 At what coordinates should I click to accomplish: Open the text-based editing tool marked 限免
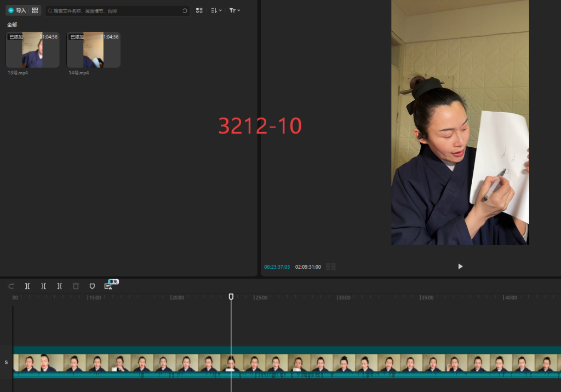[x=108, y=286]
